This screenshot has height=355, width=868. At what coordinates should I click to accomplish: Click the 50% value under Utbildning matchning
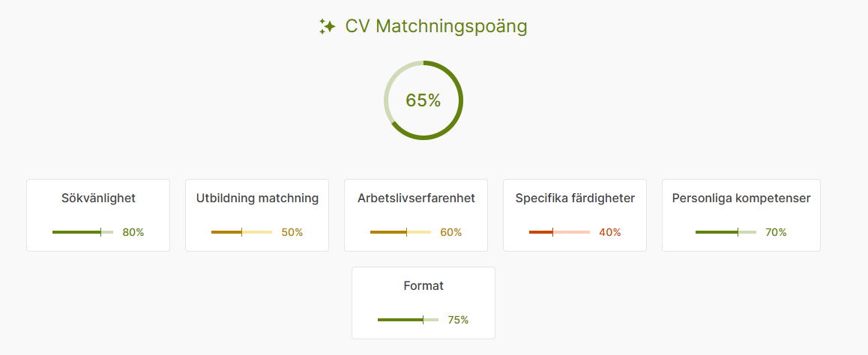coord(292,232)
